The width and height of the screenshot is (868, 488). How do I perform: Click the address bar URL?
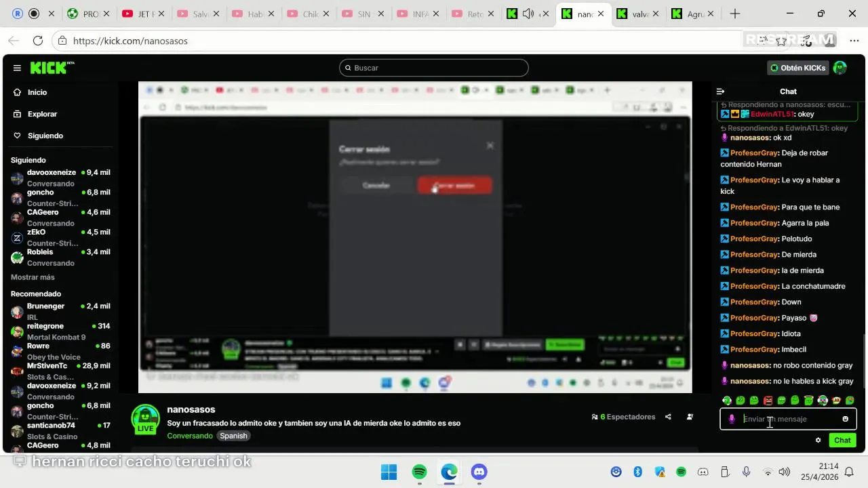pyautogui.click(x=130, y=41)
